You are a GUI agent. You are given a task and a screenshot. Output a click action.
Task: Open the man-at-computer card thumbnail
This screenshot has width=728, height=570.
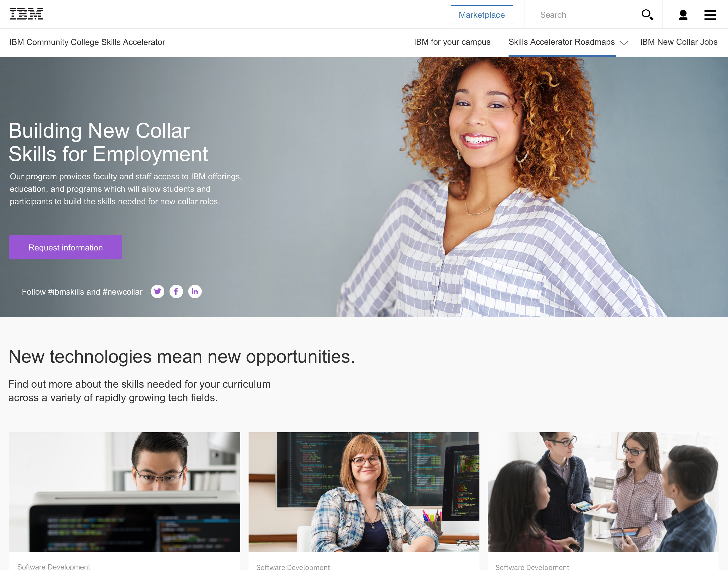(125, 492)
